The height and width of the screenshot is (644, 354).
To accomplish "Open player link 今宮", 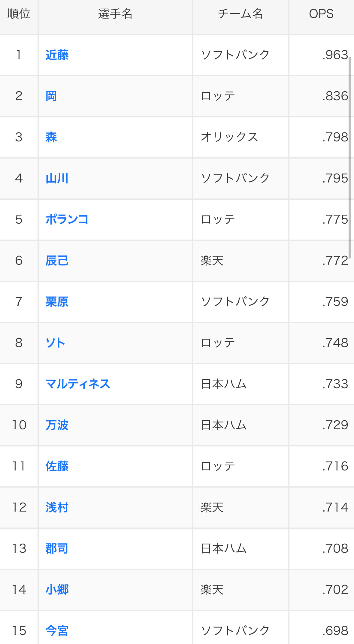I will (57, 631).
